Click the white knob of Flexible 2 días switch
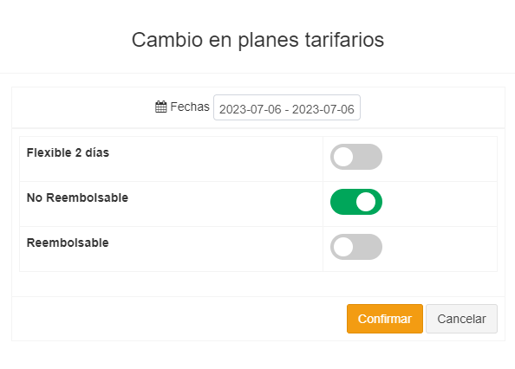This screenshot has width=515, height=369. click(343, 157)
